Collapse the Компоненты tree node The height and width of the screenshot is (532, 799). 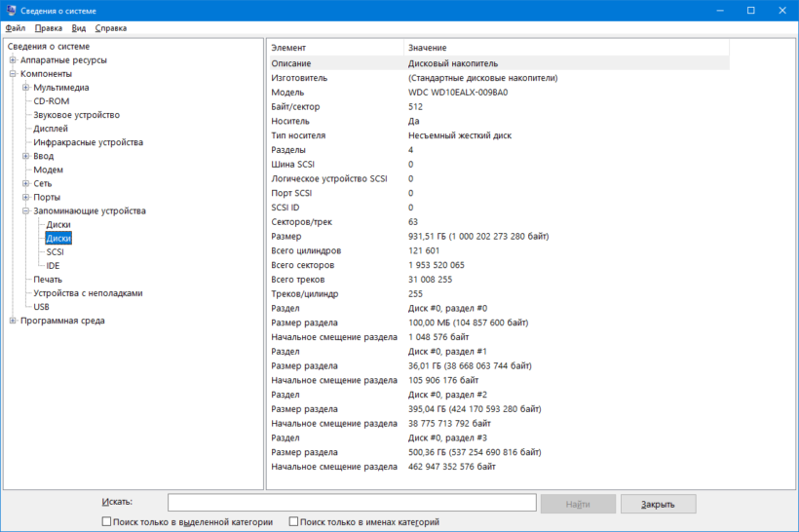coord(13,74)
